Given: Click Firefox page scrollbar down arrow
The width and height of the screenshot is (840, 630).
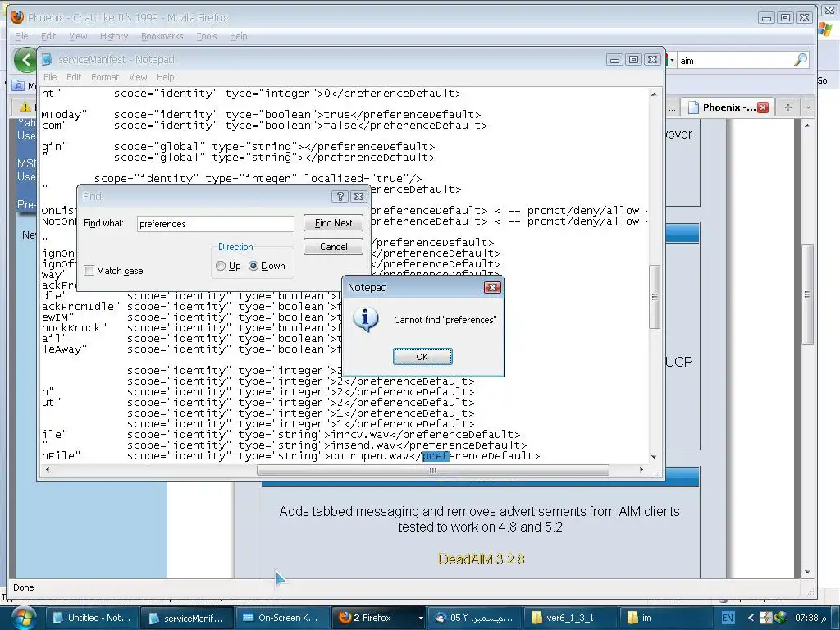Looking at the screenshot, I should (807, 572).
